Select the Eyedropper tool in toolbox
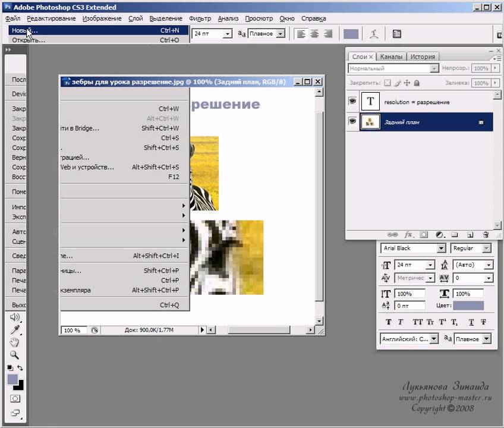 [x=15, y=329]
